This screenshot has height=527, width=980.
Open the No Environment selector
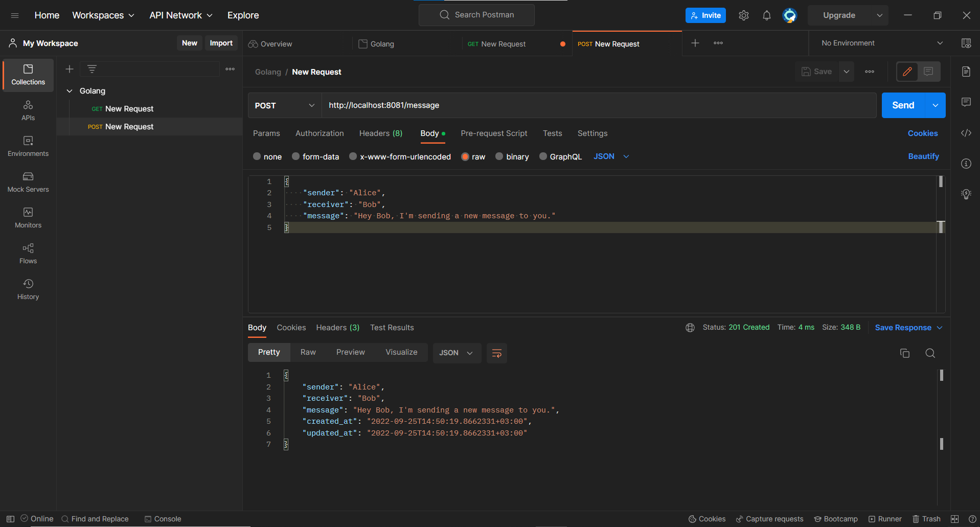(x=878, y=43)
